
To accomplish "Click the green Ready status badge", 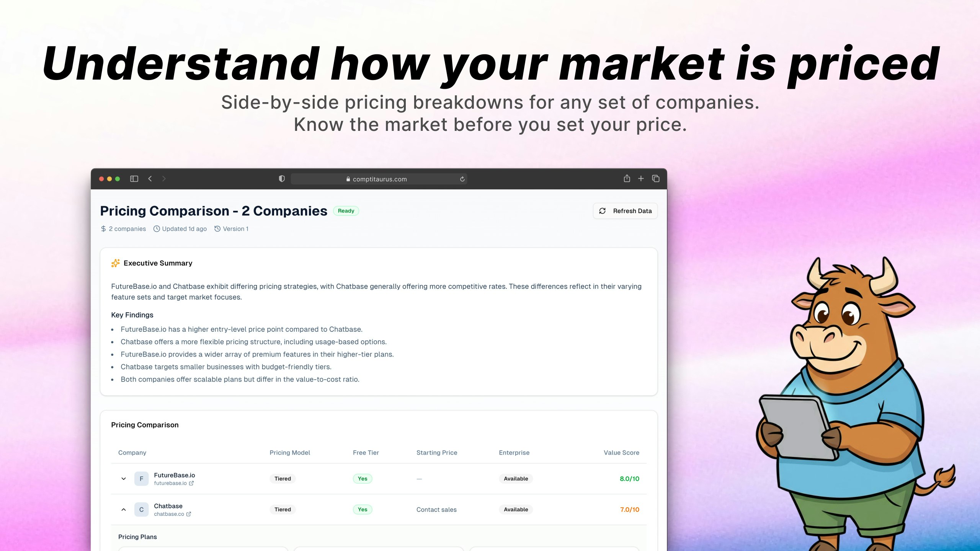I will pyautogui.click(x=346, y=211).
